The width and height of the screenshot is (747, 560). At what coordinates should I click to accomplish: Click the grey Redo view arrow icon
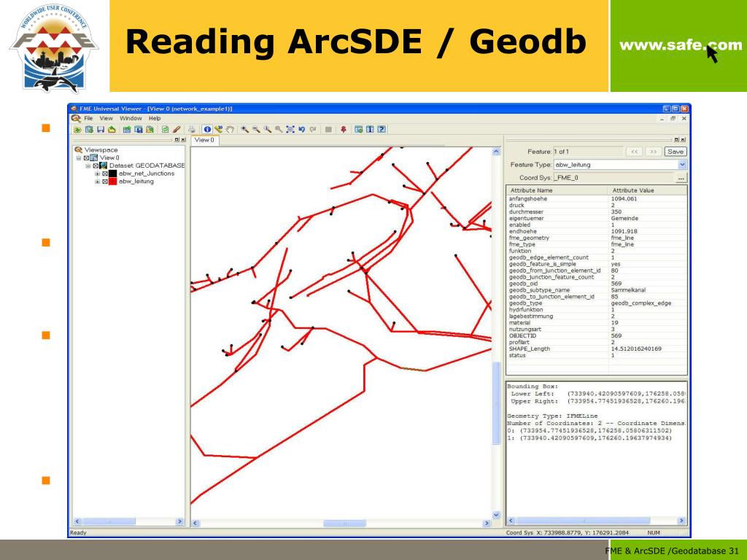coord(313,130)
